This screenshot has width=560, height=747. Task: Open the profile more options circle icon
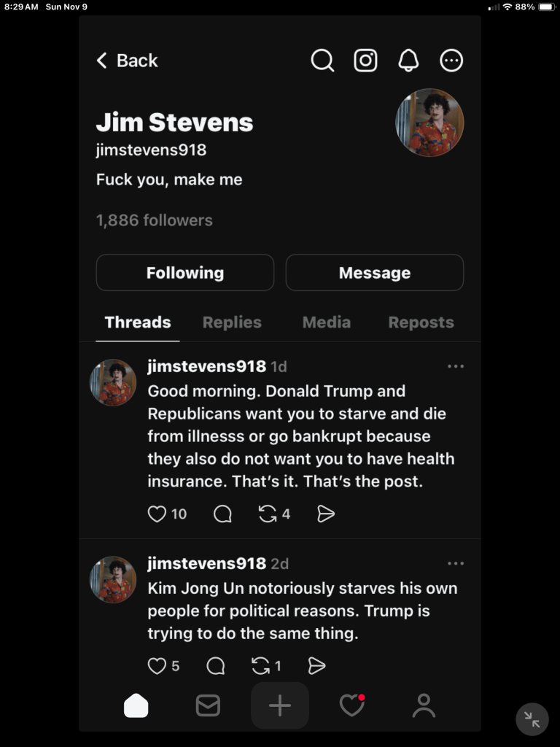pos(451,61)
